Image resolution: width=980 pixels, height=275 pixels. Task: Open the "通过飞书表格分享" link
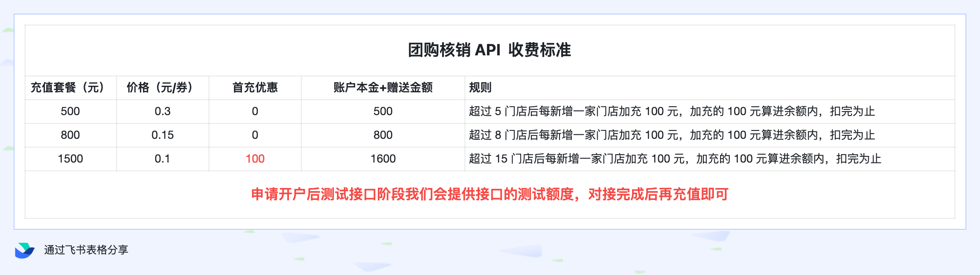click(x=86, y=250)
